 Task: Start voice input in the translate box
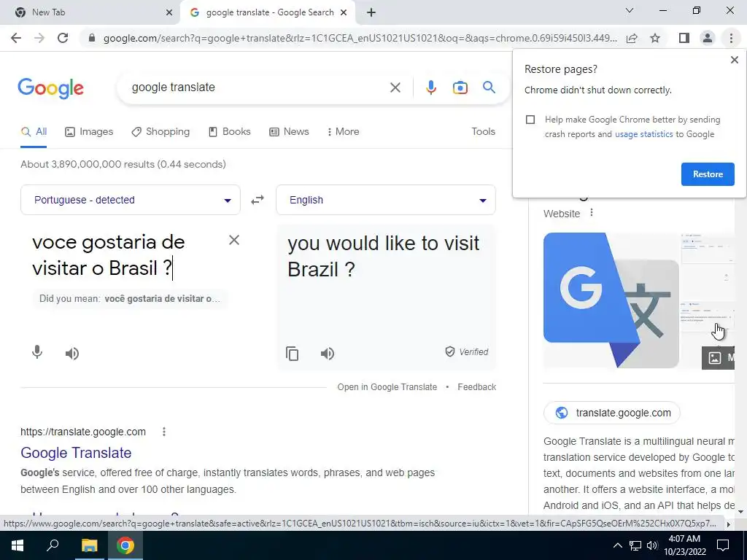[37, 352]
